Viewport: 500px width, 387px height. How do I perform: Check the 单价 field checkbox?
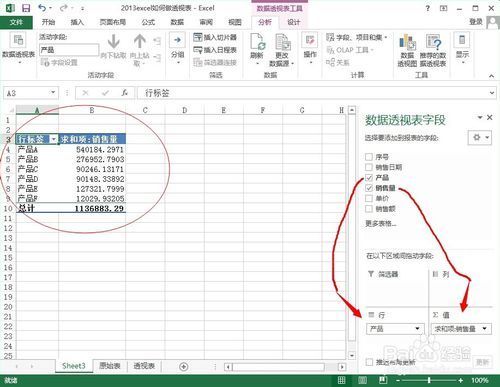(x=369, y=198)
